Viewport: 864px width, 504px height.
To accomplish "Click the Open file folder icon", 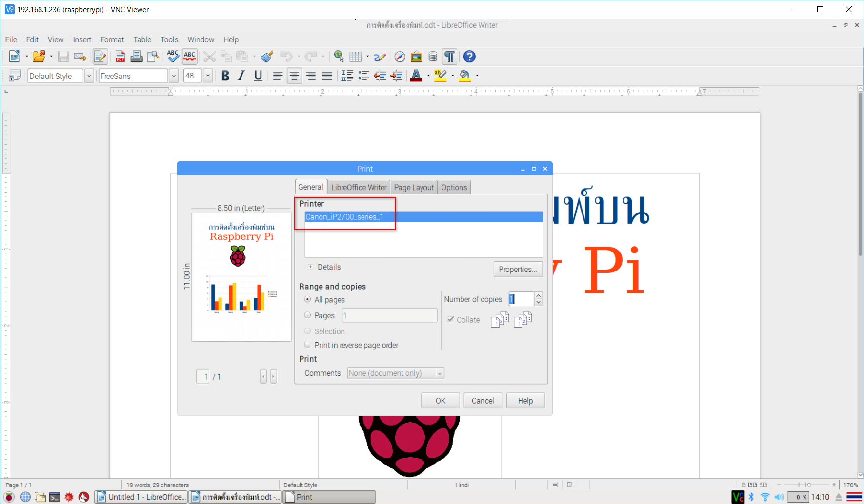I will pyautogui.click(x=39, y=57).
